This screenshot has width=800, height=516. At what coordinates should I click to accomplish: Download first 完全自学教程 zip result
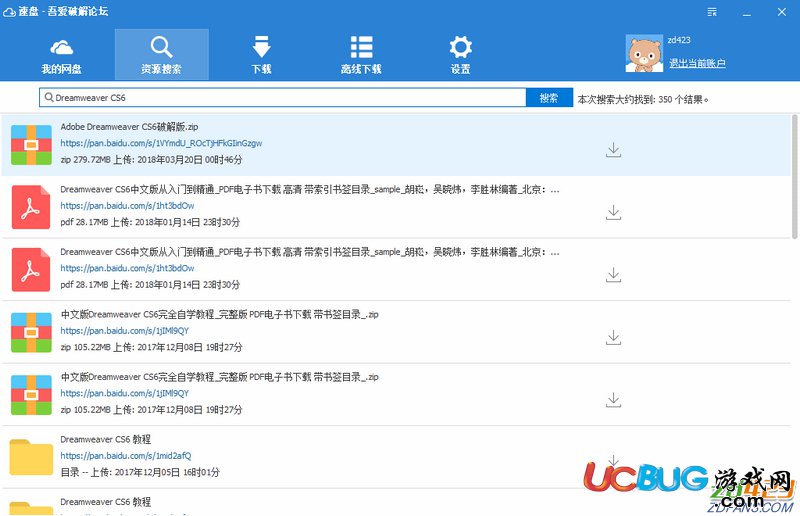pyautogui.click(x=613, y=337)
